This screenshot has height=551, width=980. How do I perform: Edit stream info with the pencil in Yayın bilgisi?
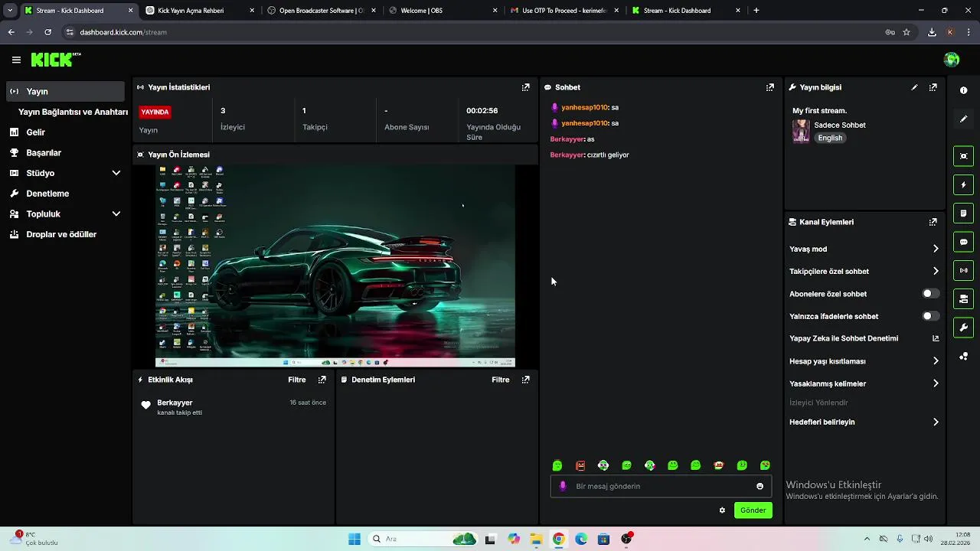[914, 87]
